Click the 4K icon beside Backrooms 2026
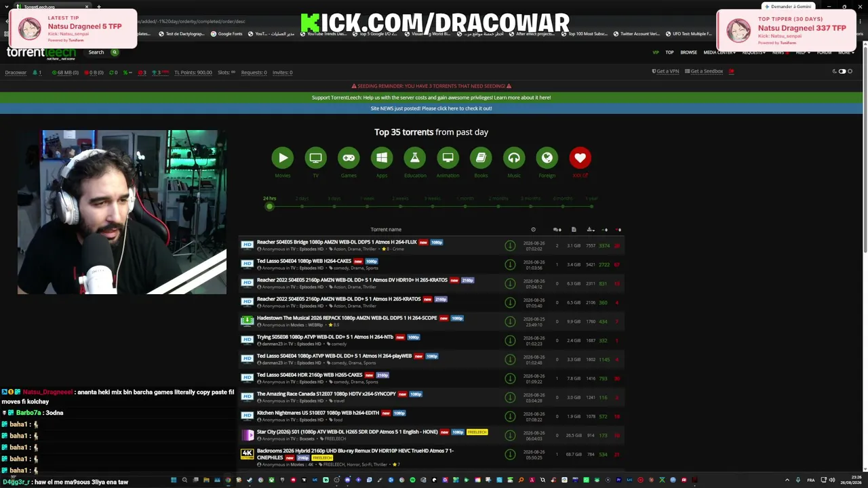The height and width of the screenshot is (488, 868). click(x=247, y=453)
